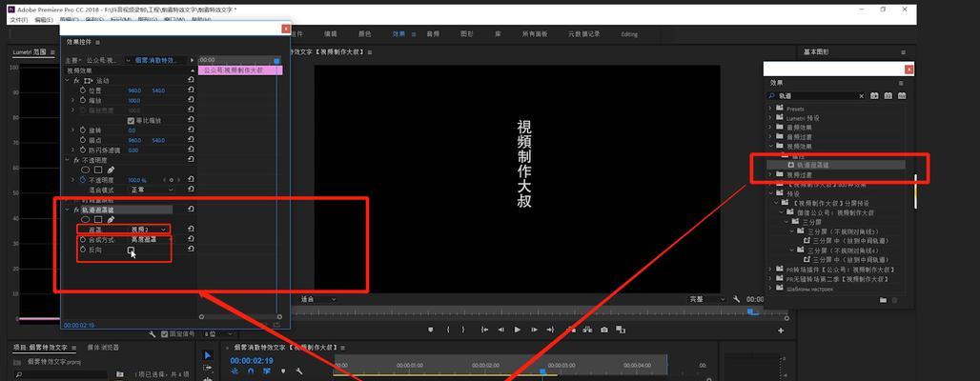
Task: Clear the effects search field
Action: [x=861, y=96]
